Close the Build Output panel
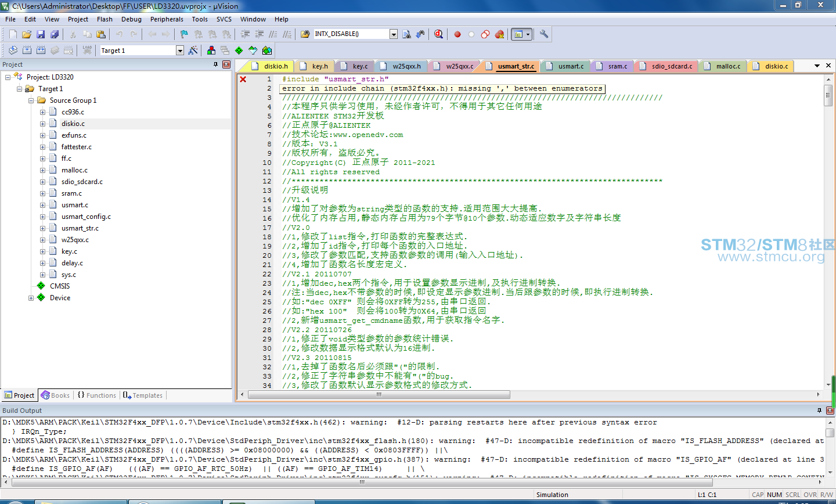This screenshot has width=836, height=504. click(x=830, y=411)
